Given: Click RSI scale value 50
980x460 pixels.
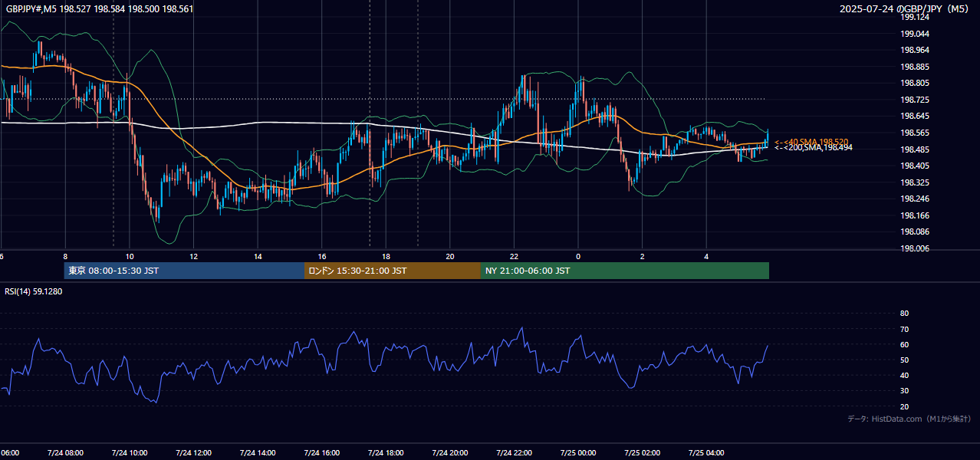Looking at the screenshot, I should click(x=904, y=360).
